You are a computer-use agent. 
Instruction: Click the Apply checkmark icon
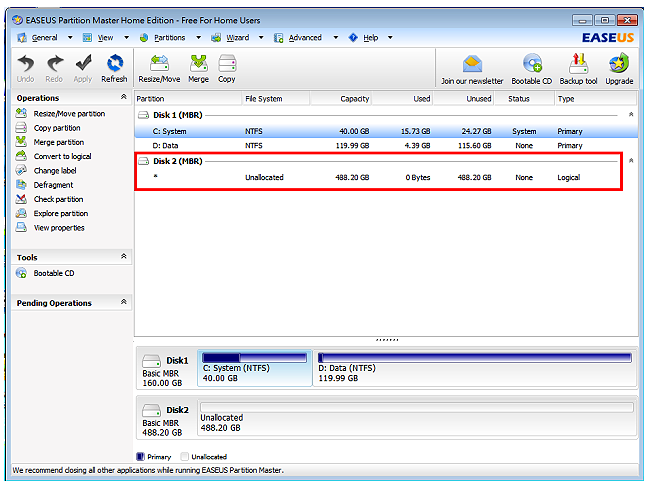point(83,63)
